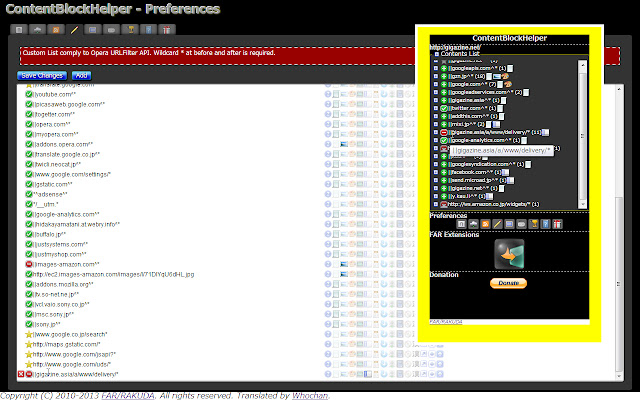Click the popup Contents List scrollbar down arrow
This screenshot has height=400, width=640.
582,204
